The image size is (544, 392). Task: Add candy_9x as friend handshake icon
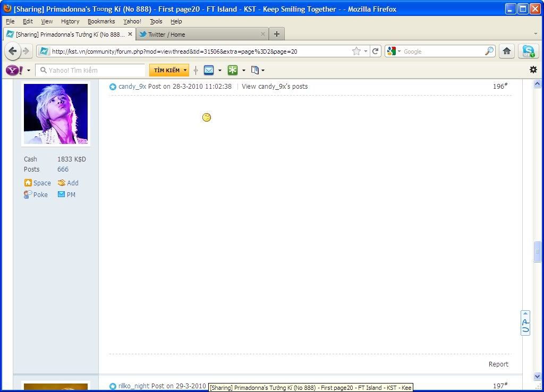pyautogui.click(x=62, y=183)
